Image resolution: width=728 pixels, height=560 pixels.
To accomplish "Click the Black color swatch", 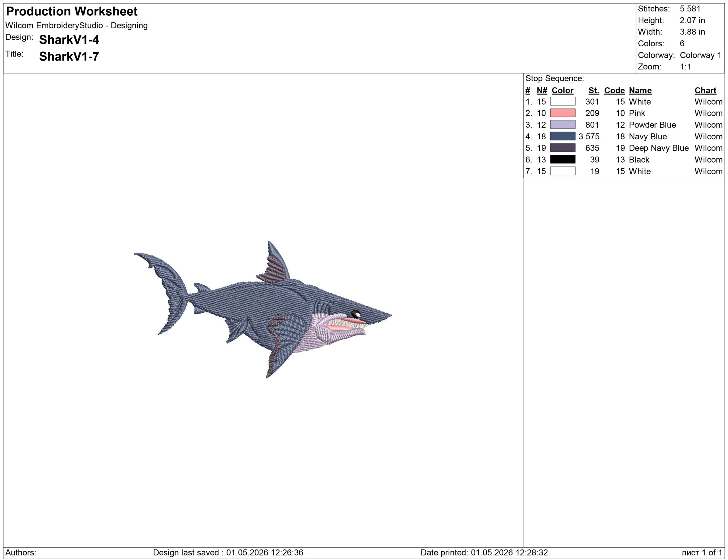I will pos(562,159).
